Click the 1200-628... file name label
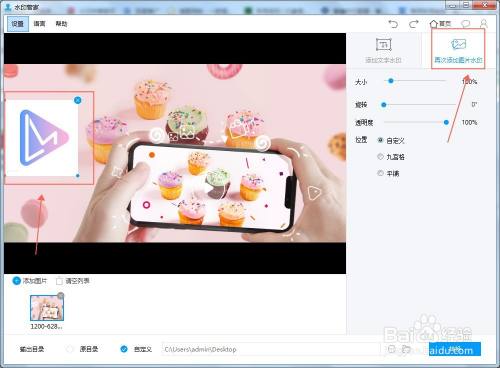The width and height of the screenshot is (500, 368). click(x=46, y=326)
